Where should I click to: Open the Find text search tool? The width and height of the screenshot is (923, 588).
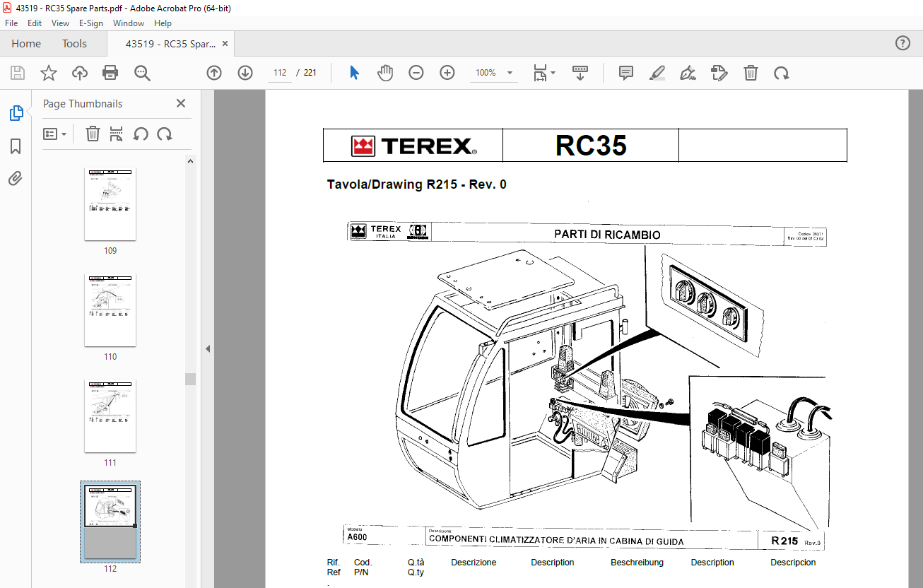click(142, 73)
